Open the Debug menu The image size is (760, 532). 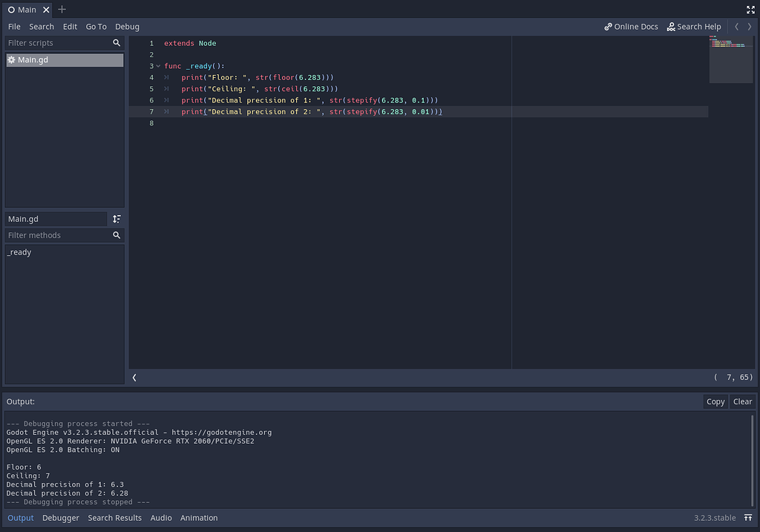point(127,26)
